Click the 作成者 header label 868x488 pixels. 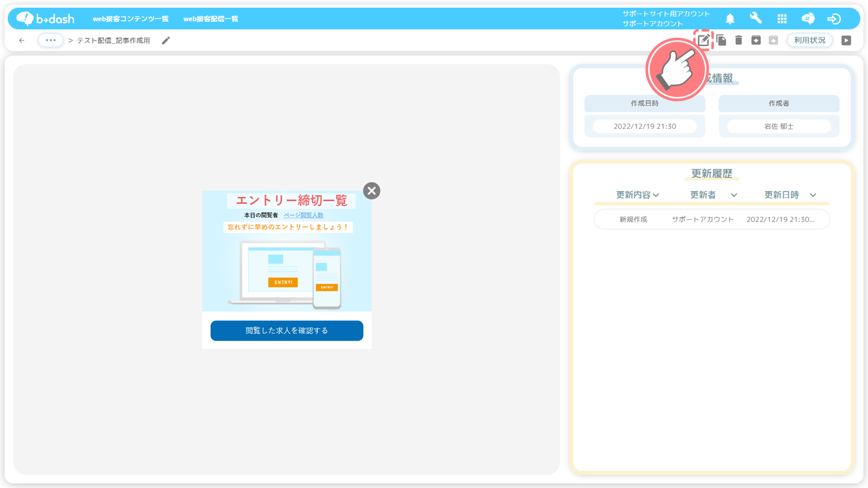tap(779, 103)
